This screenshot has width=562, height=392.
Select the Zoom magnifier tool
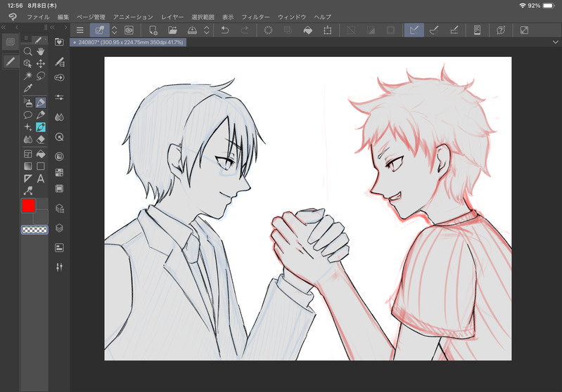click(27, 51)
